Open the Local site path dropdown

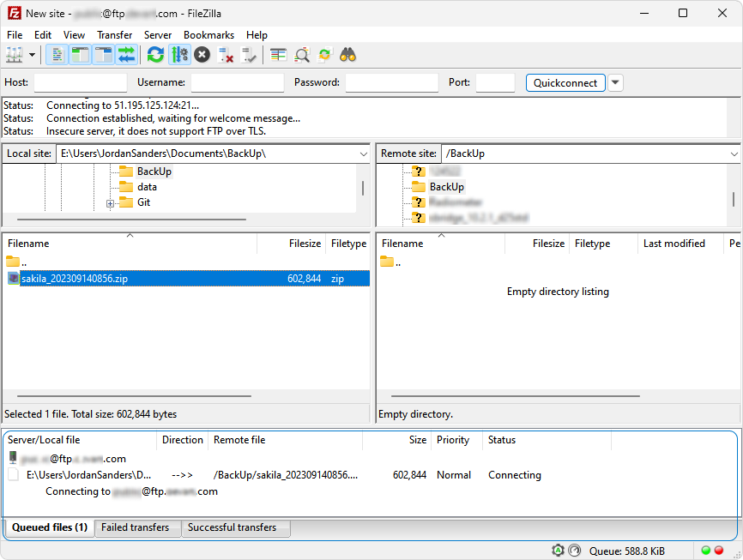click(x=364, y=154)
